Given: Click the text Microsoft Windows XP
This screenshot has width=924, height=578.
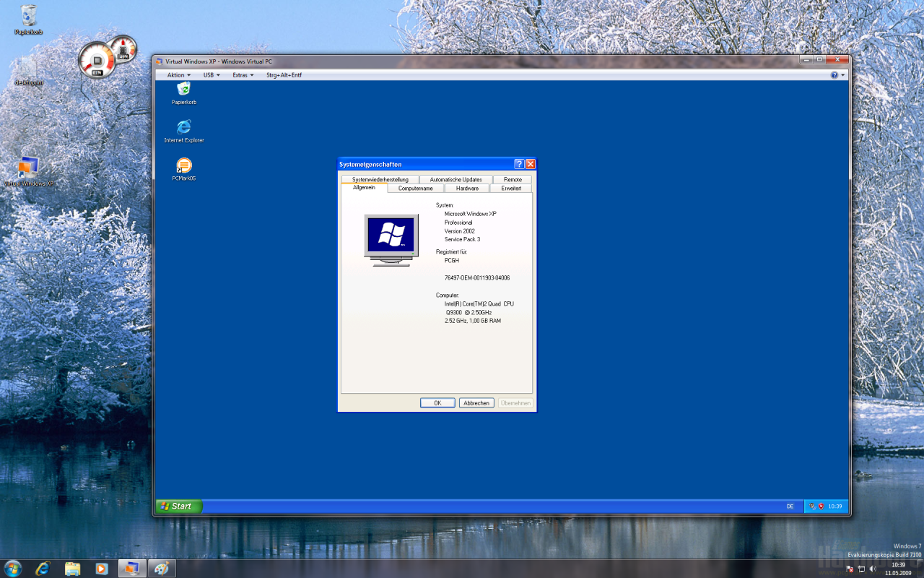Looking at the screenshot, I should tap(471, 214).
